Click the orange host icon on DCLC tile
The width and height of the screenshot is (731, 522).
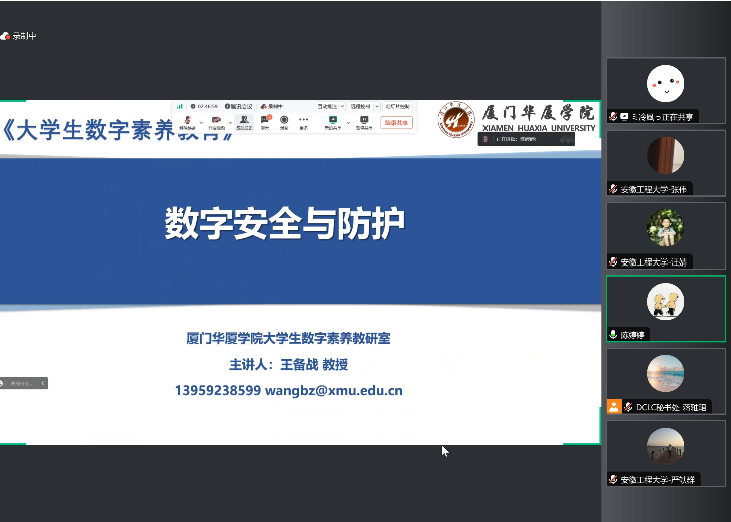(614, 407)
